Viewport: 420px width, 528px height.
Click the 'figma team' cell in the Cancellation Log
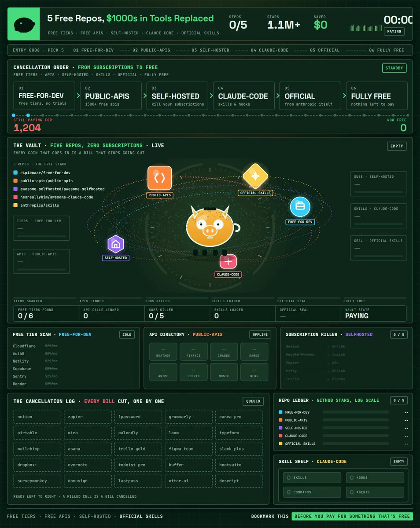(x=188, y=449)
